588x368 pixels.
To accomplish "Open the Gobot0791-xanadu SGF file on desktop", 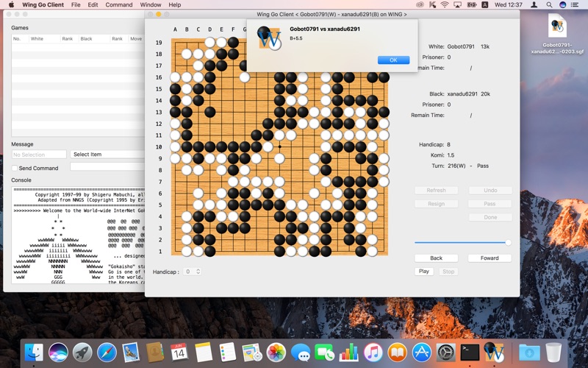I will (557, 34).
